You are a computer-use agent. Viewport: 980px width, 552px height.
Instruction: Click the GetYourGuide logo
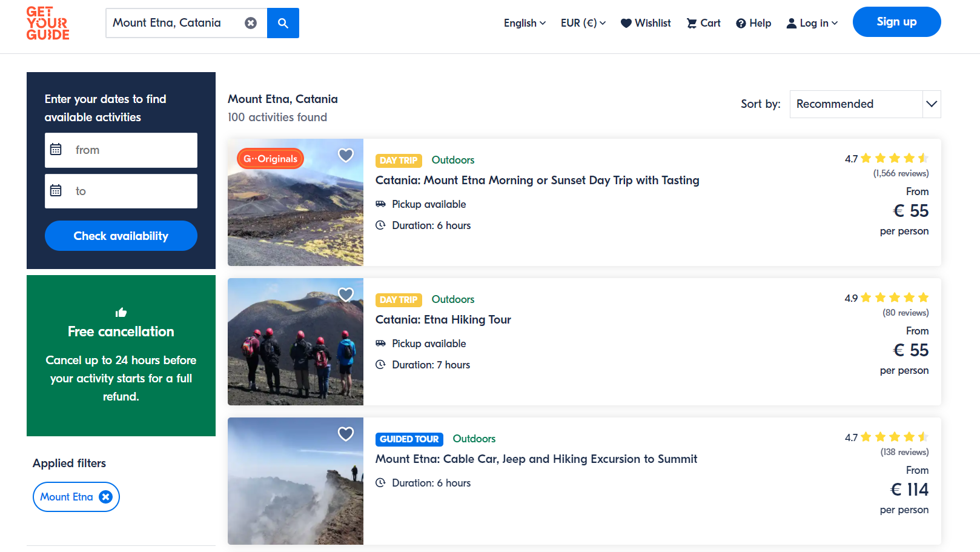click(x=48, y=24)
